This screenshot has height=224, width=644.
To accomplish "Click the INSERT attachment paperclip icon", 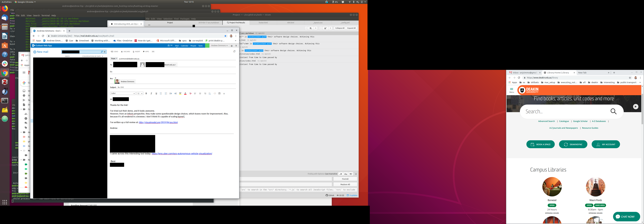I will tap(136, 52).
